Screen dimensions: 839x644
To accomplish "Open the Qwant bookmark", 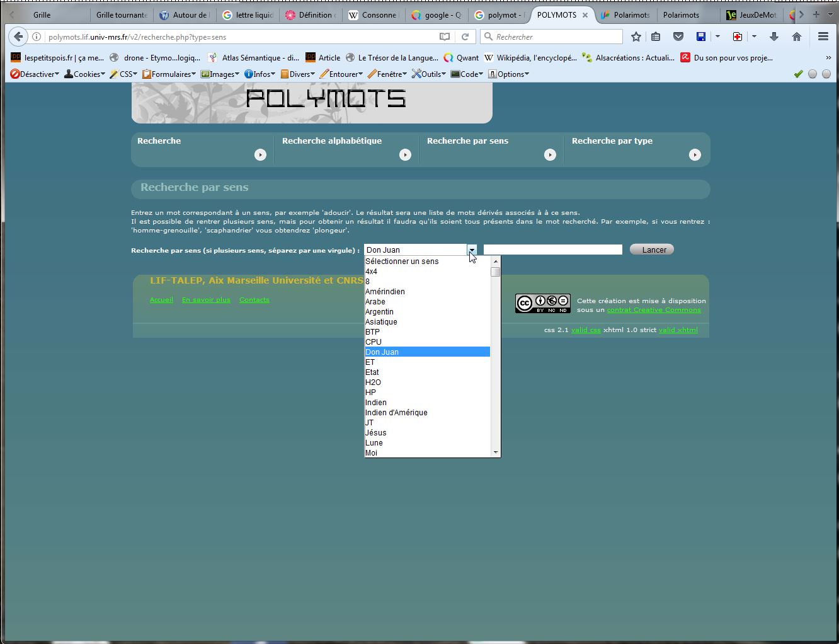I will (461, 57).
